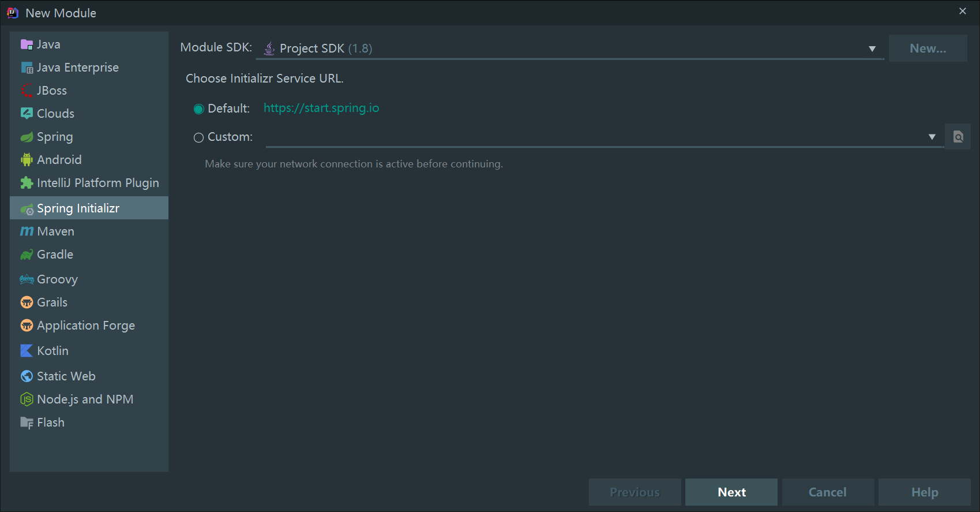Viewport: 980px width, 512px height.
Task: Click the Maven 'm' icon
Action: point(27,231)
